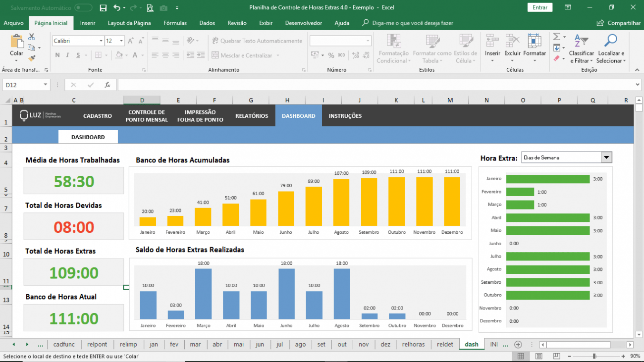Click the Inserir cells icon
This screenshot has height=362, width=644.
coord(492,41)
